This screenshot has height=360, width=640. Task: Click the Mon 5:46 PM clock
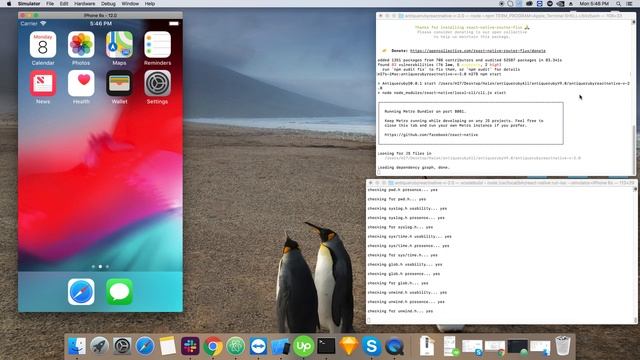point(594,4)
